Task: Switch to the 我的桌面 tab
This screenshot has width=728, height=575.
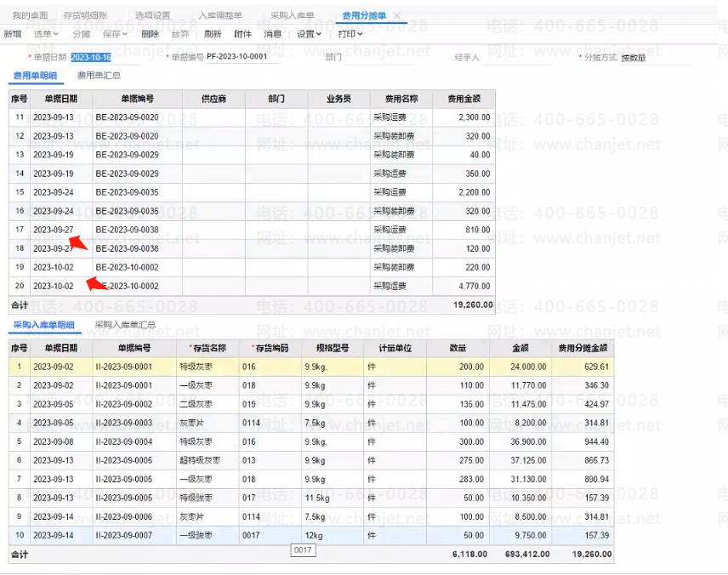Action: [30, 16]
